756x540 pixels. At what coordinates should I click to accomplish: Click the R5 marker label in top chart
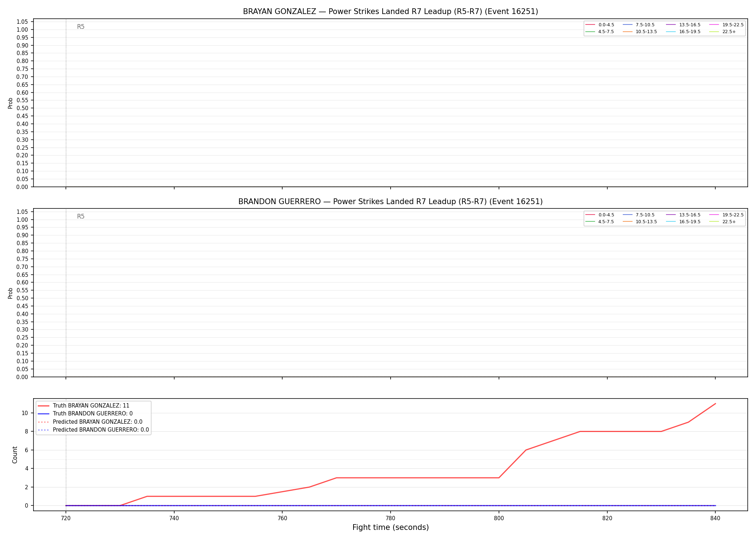pyautogui.click(x=81, y=27)
